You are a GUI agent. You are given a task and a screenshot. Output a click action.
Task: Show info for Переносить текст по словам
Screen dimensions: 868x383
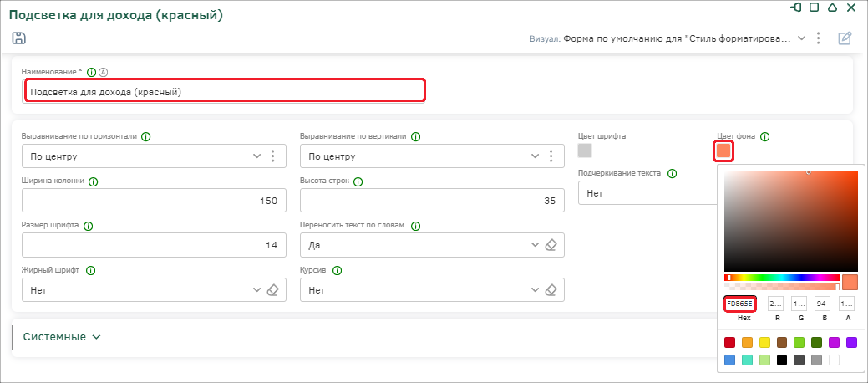click(x=416, y=226)
